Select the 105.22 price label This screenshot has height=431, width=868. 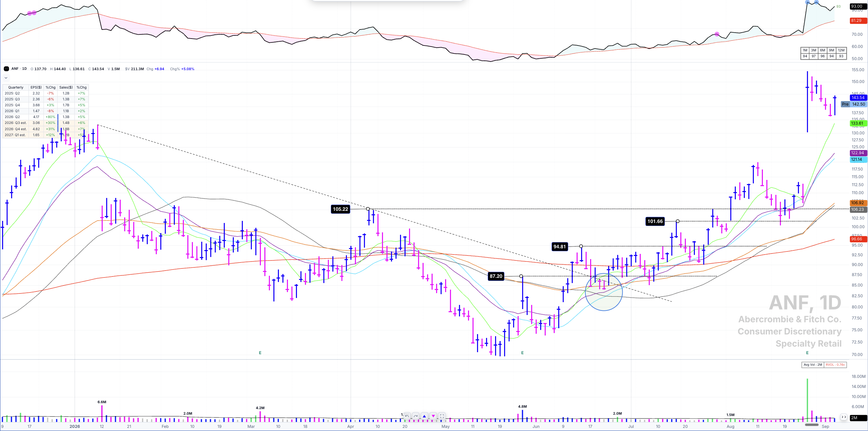pos(340,209)
